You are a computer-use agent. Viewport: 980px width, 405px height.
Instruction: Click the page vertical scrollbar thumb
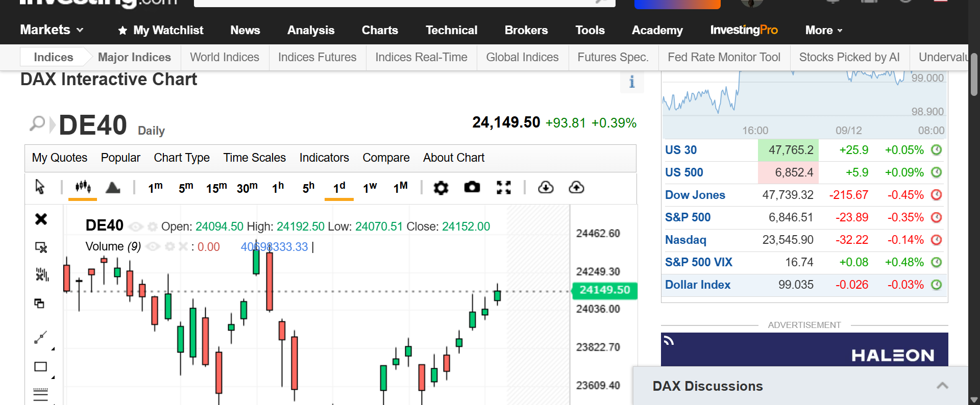pos(974,74)
